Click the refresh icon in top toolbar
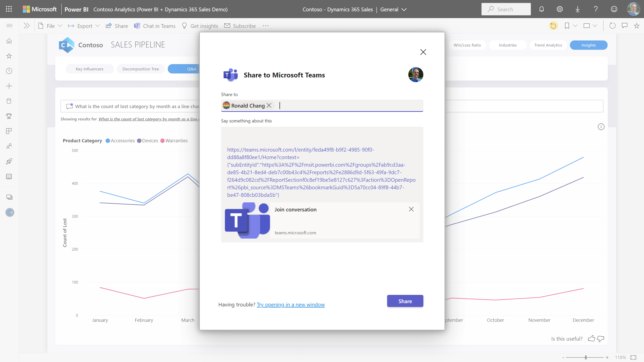644x362 pixels. point(612,26)
